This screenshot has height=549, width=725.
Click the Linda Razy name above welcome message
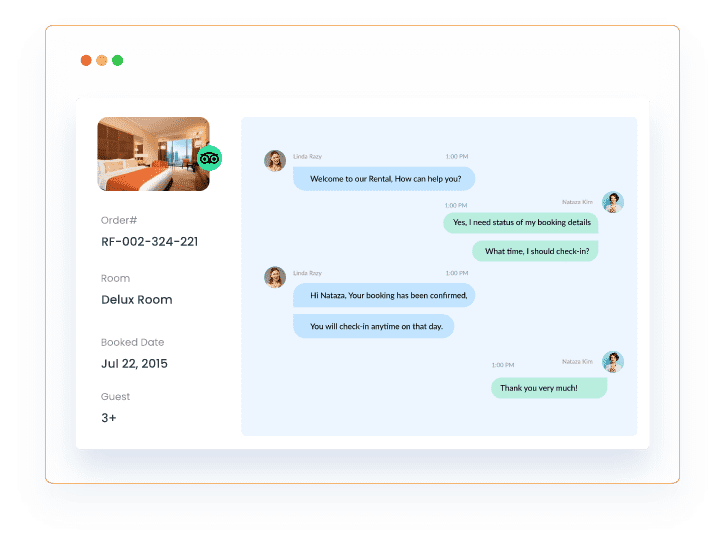[x=307, y=156]
